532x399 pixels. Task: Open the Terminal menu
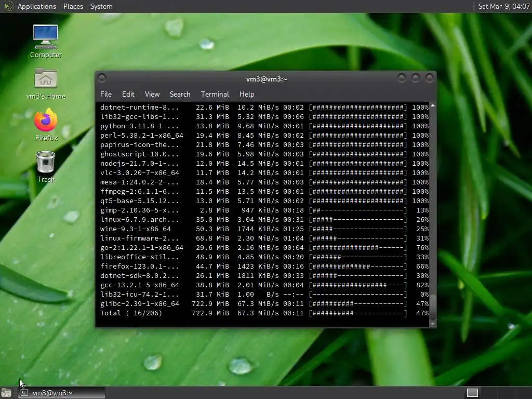(x=215, y=94)
